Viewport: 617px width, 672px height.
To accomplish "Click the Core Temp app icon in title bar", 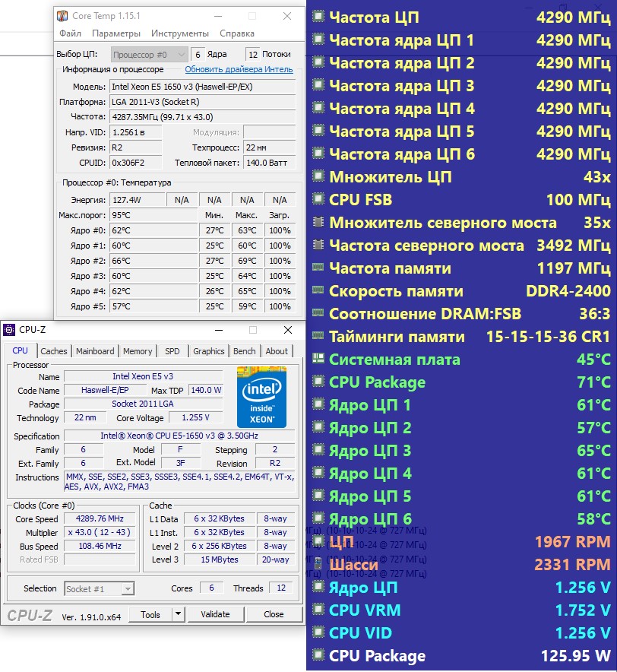I will [62, 16].
